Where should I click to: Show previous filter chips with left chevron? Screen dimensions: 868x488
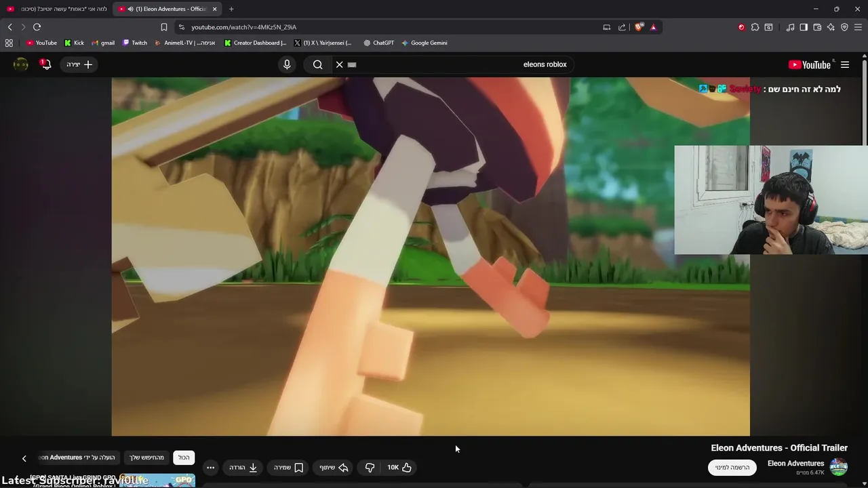24,458
